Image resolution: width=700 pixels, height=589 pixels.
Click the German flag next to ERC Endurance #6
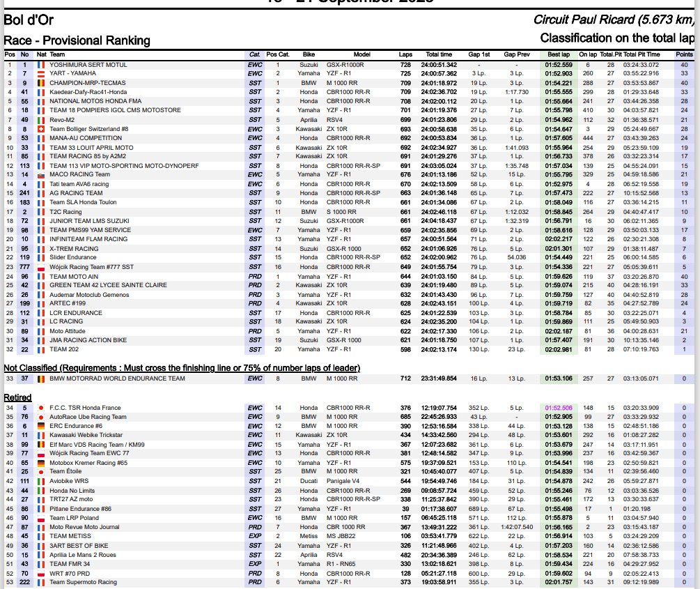pyautogui.click(x=40, y=427)
